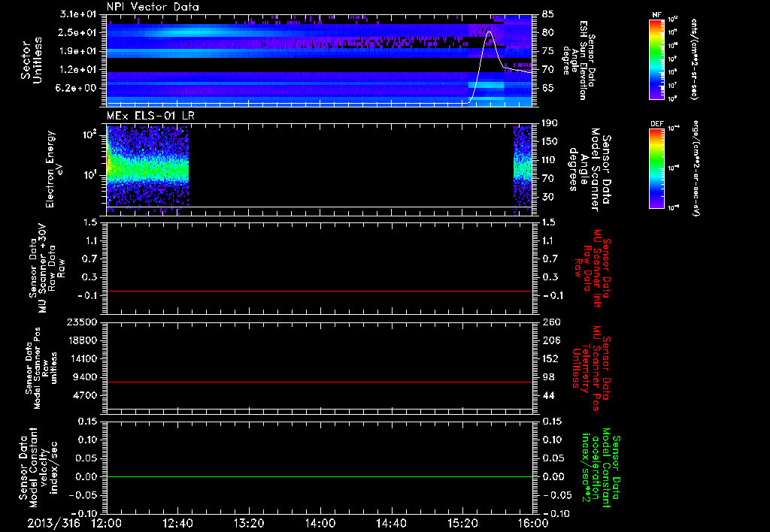Click the '23500' scanner position tick label
Image resolution: width=770 pixels, height=532 pixels.
tap(83, 322)
